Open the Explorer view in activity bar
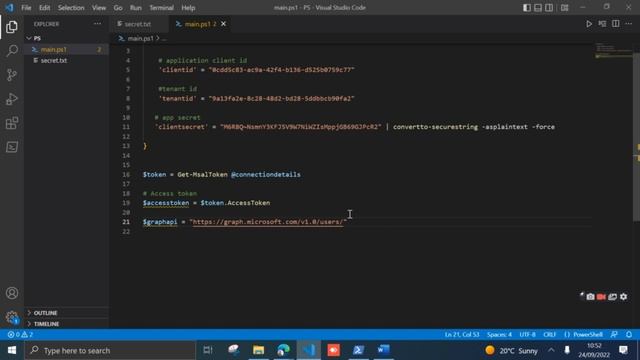 (x=12, y=27)
